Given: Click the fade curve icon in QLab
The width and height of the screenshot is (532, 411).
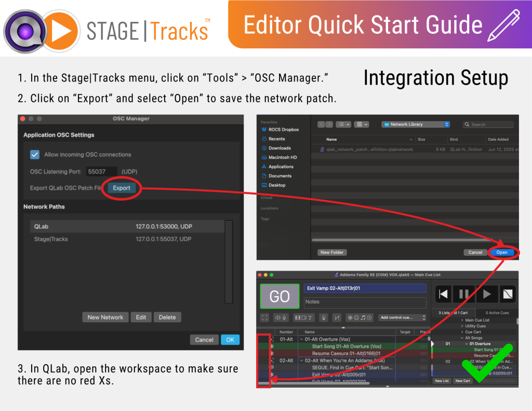Looking at the screenshot, I should (509, 294).
